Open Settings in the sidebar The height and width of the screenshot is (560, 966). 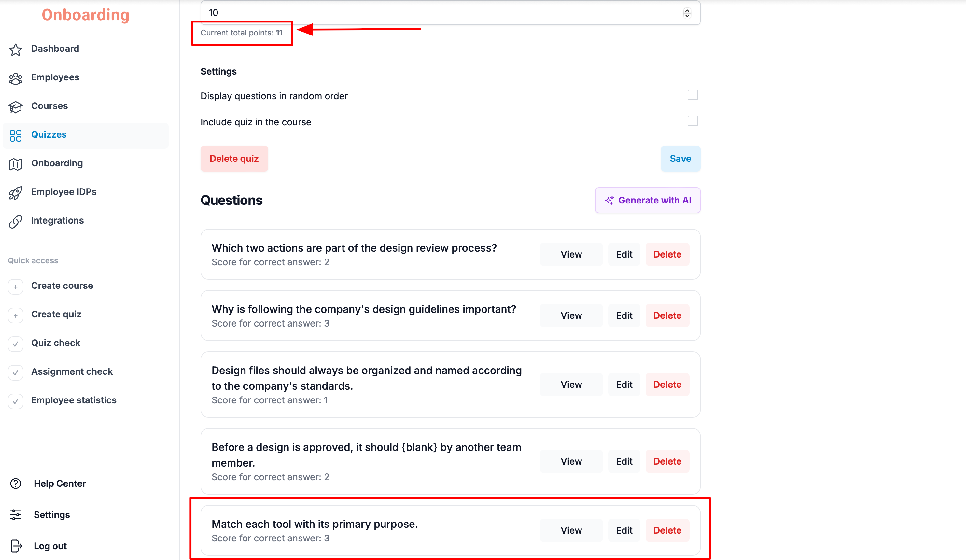(51, 514)
